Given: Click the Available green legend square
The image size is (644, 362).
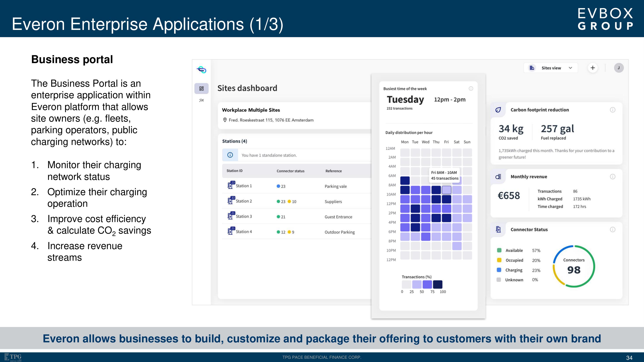Looking at the screenshot, I should coord(499,250).
